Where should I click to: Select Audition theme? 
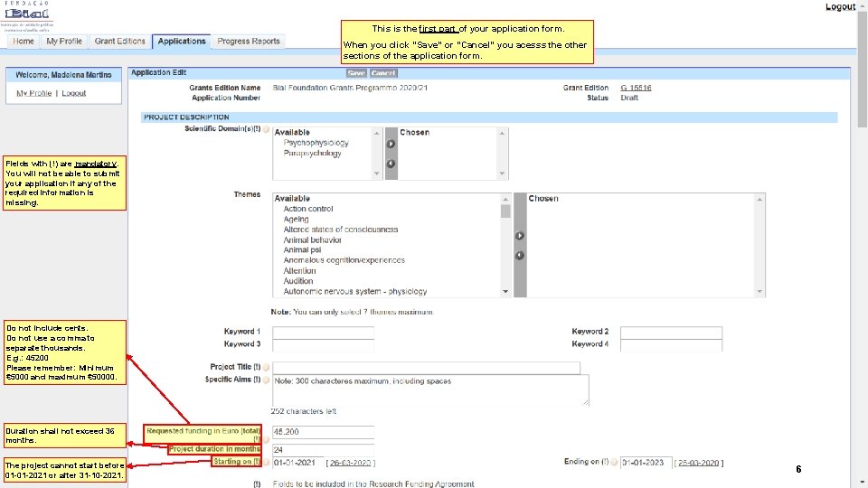[x=297, y=281]
